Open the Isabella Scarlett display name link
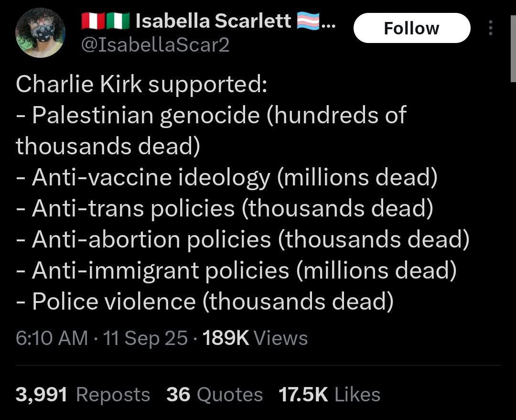Viewport: 516px width, 420px height. click(x=213, y=21)
